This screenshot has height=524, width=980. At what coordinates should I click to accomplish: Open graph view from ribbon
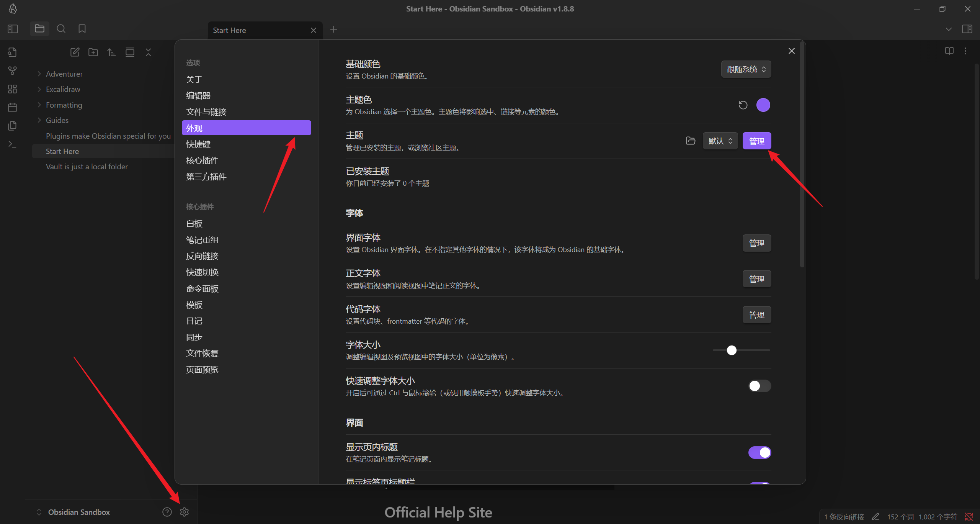pos(12,70)
